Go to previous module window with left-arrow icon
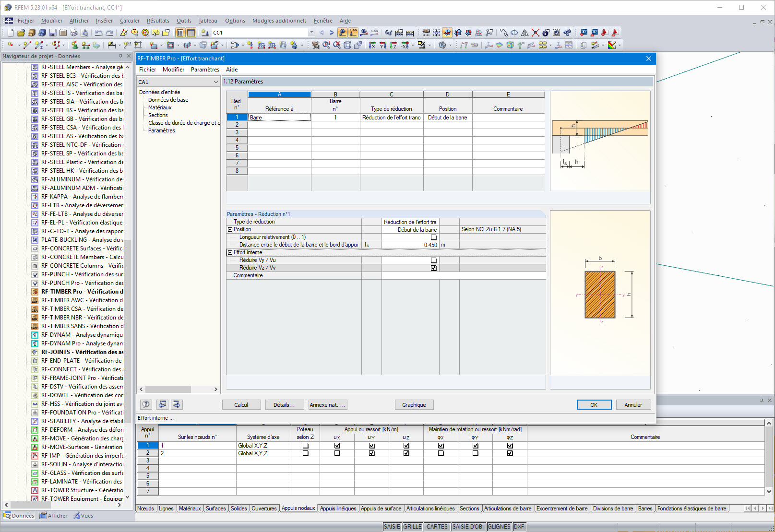This screenshot has height=532, width=775. point(163,404)
